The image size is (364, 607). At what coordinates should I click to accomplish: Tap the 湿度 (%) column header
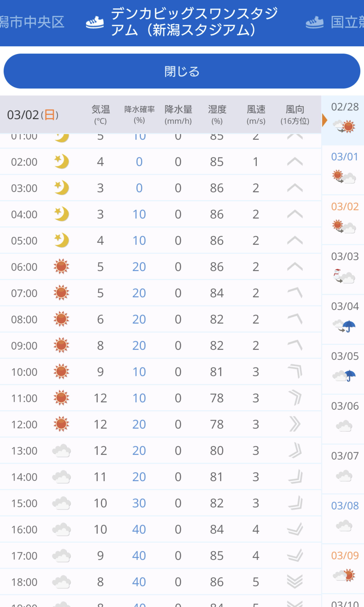[217, 115]
